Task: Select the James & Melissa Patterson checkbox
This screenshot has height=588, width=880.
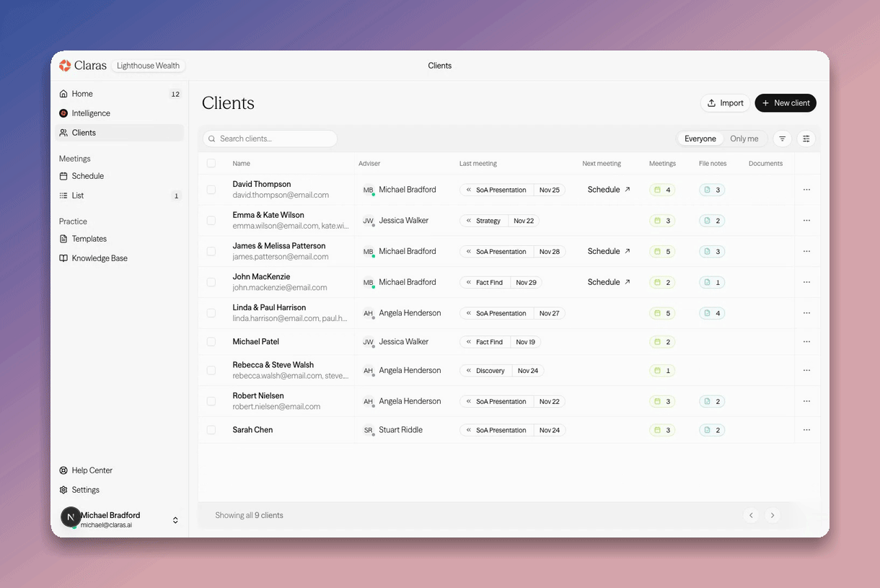Action: [211, 252]
